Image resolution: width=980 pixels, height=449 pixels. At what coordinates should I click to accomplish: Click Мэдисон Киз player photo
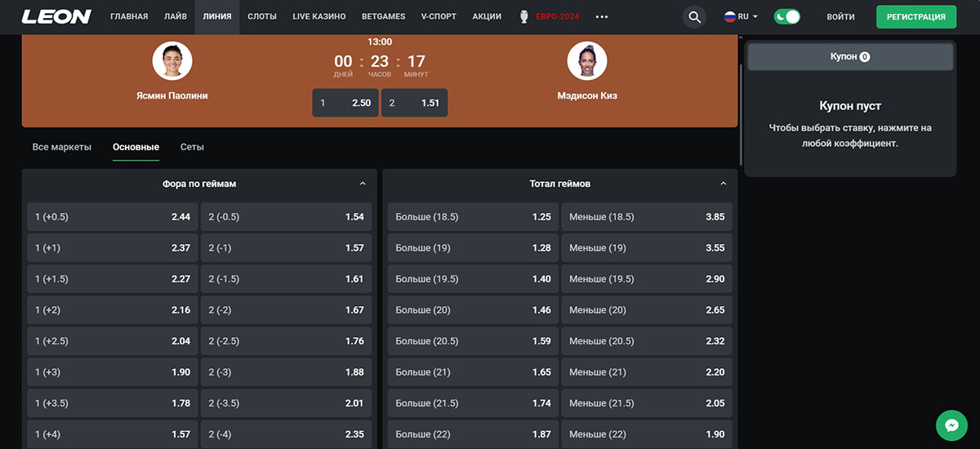587,61
